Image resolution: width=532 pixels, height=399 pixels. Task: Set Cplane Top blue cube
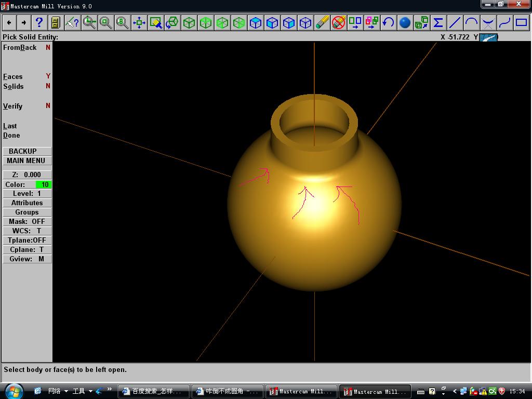[x=256, y=23]
